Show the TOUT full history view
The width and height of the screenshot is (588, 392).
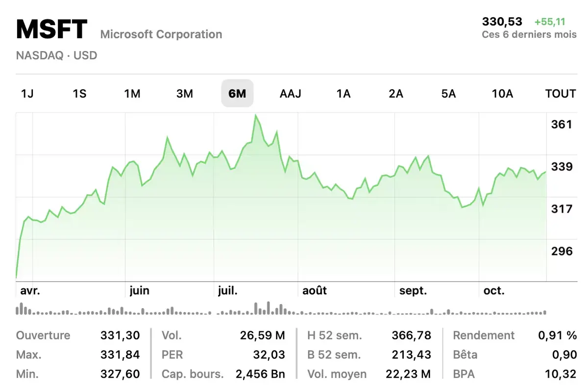point(560,93)
